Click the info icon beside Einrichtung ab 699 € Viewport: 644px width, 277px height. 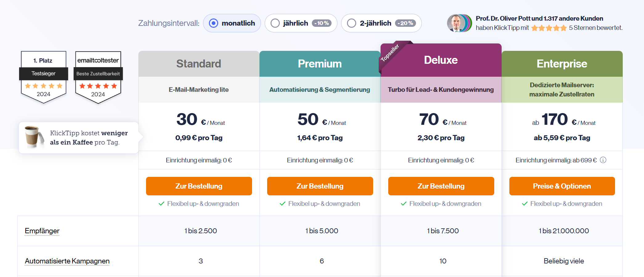coord(603,160)
